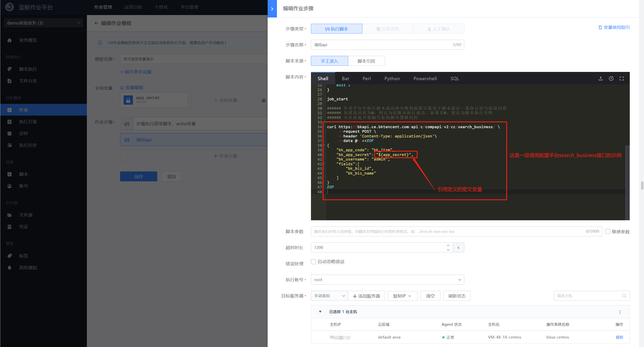This screenshot has width=644, height=347.
Task: Click the 标签 tag sidebar icon
Action: tap(9, 256)
